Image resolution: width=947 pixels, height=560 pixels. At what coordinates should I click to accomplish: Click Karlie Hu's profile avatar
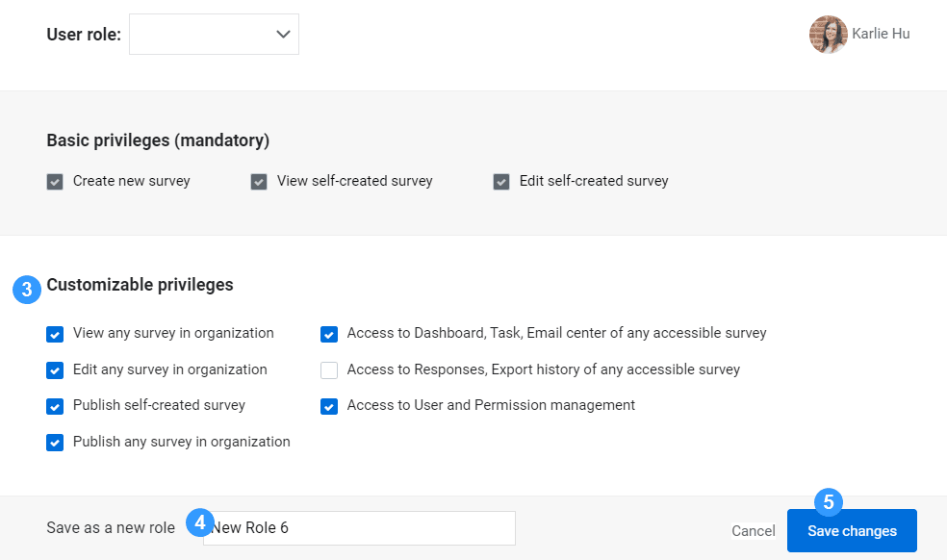(828, 34)
